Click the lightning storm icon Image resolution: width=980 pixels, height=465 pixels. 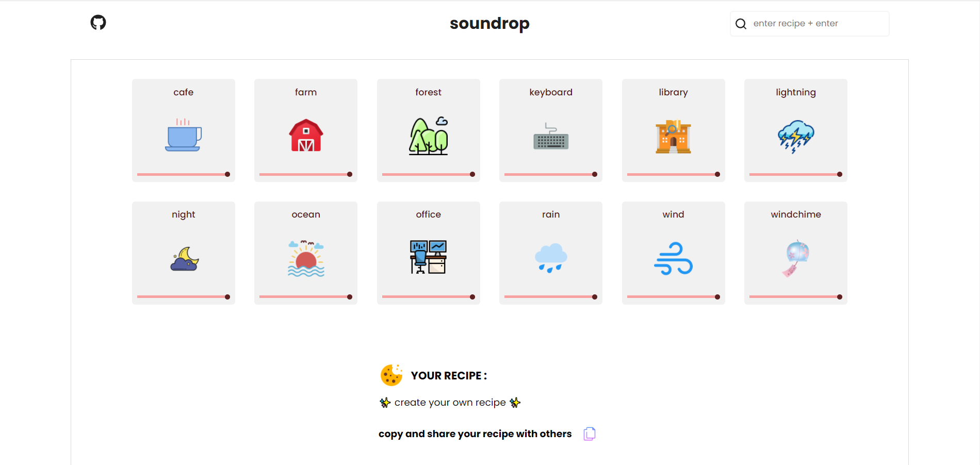795,136
